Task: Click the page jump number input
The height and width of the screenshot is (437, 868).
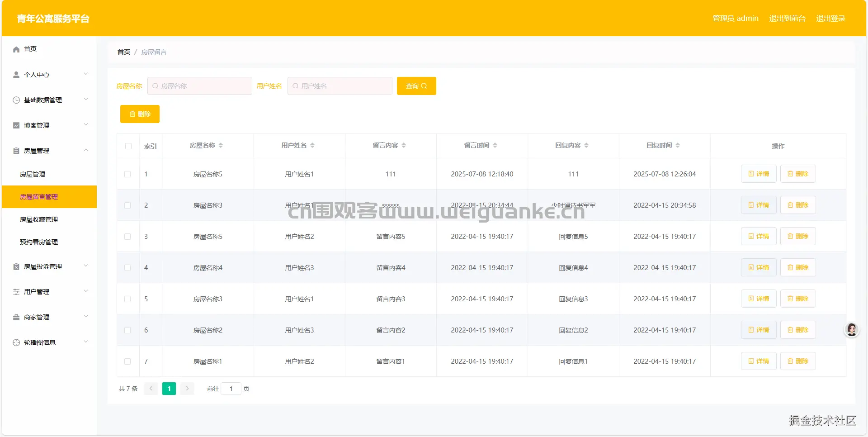Action: 231,389
